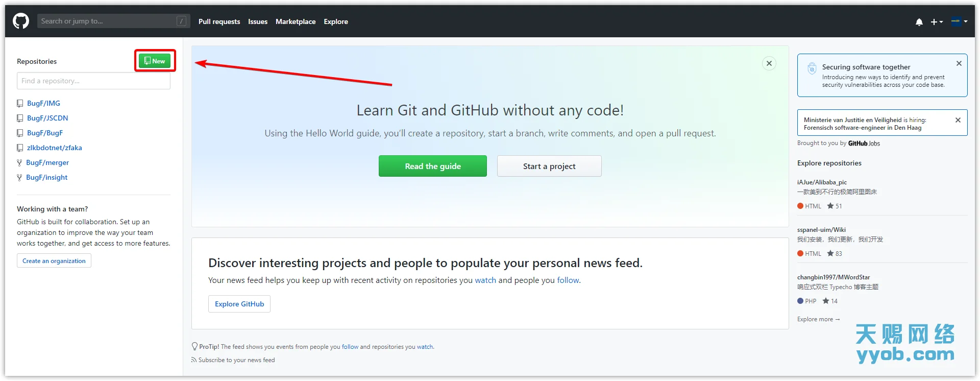
Task: Click the repo icon beside BugF/BugF
Action: coord(20,133)
